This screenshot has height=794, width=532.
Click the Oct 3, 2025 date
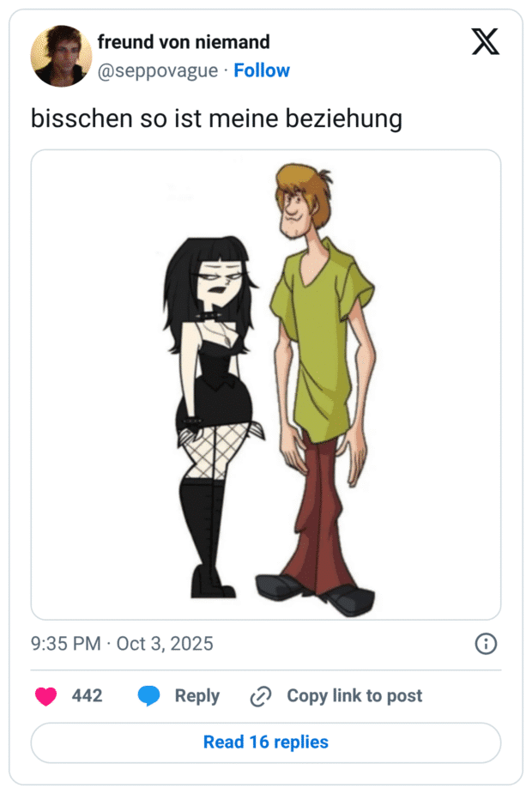(x=165, y=644)
